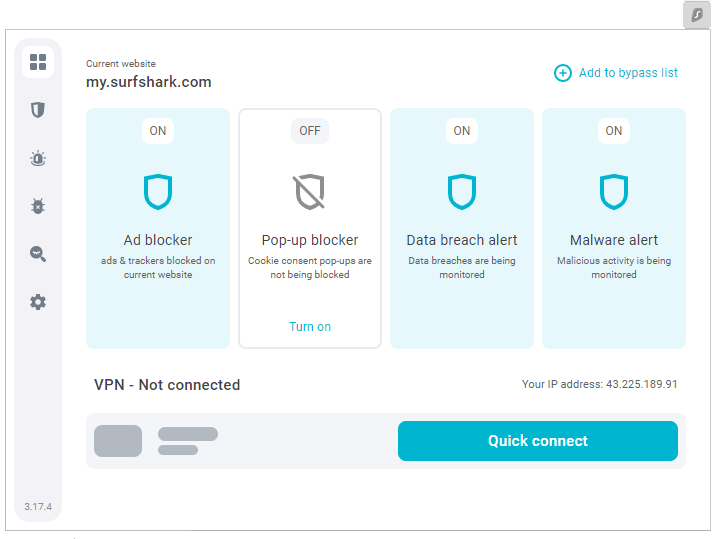Viewport: 715px width, 539px height.
Task: Select the Ad blocker card title
Action: coord(158,240)
